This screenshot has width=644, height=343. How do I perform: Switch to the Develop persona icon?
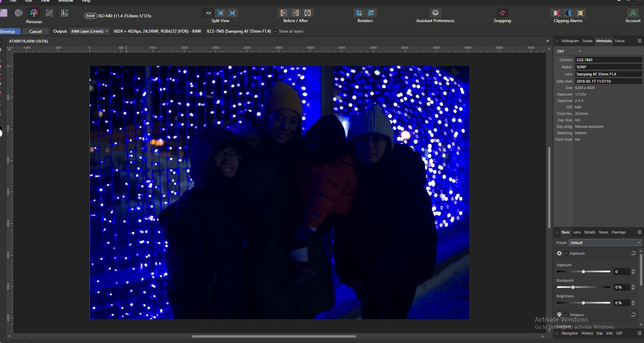(x=34, y=13)
